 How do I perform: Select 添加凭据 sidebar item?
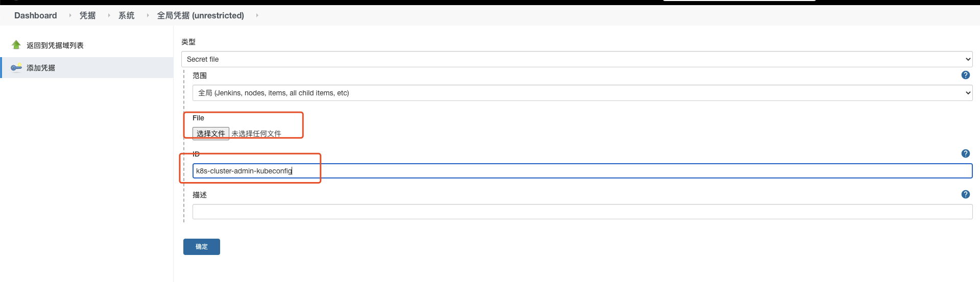[x=41, y=68]
